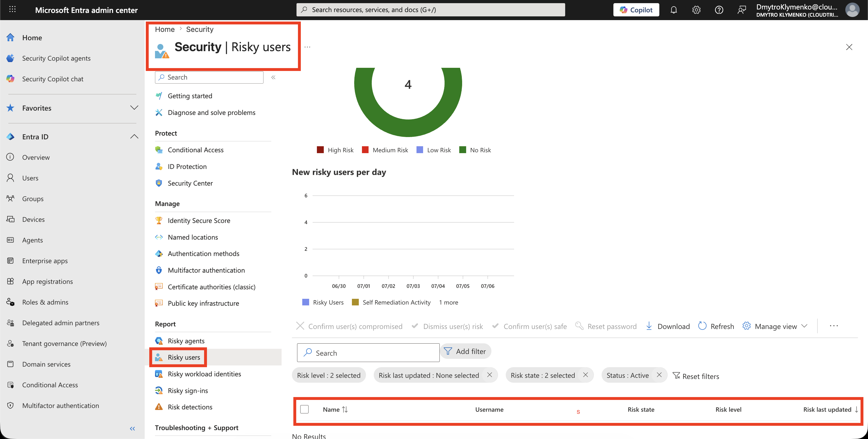The width and height of the screenshot is (868, 439).
Task: Click the Authentication methods icon
Action: (159, 254)
